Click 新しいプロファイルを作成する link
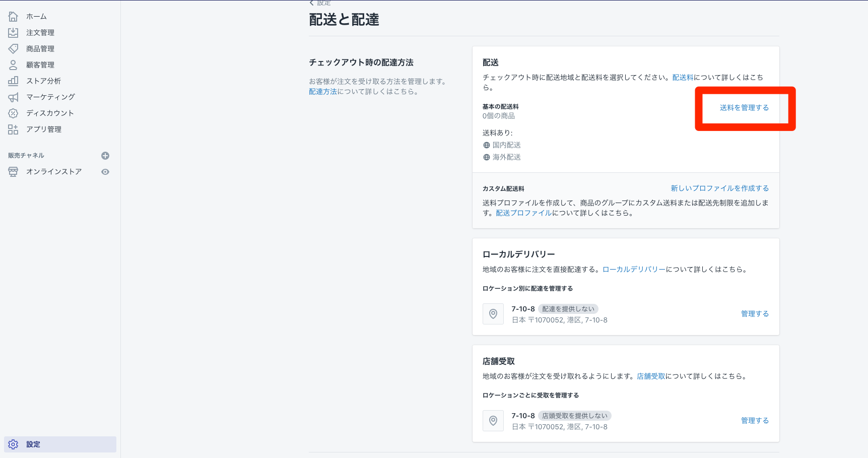 pyautogui.click(x=719, y=188)
